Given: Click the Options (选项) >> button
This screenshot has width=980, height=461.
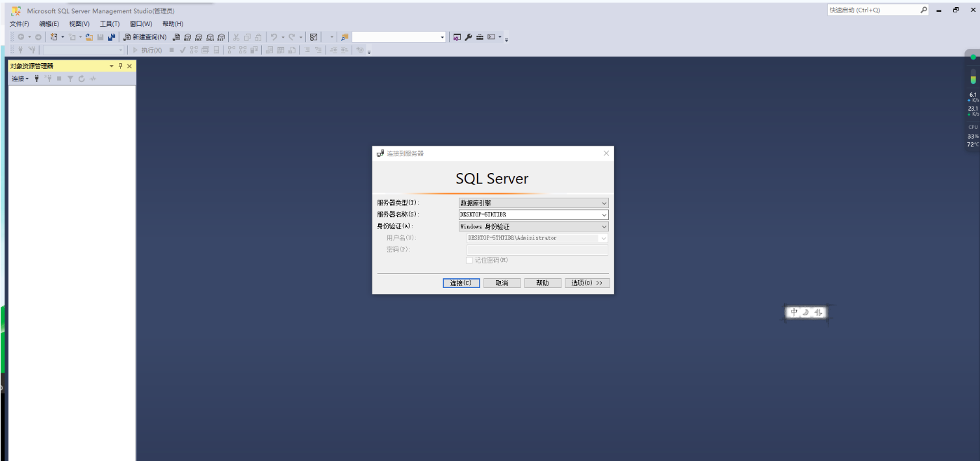Looking at the screenshot, I should 587,283.
